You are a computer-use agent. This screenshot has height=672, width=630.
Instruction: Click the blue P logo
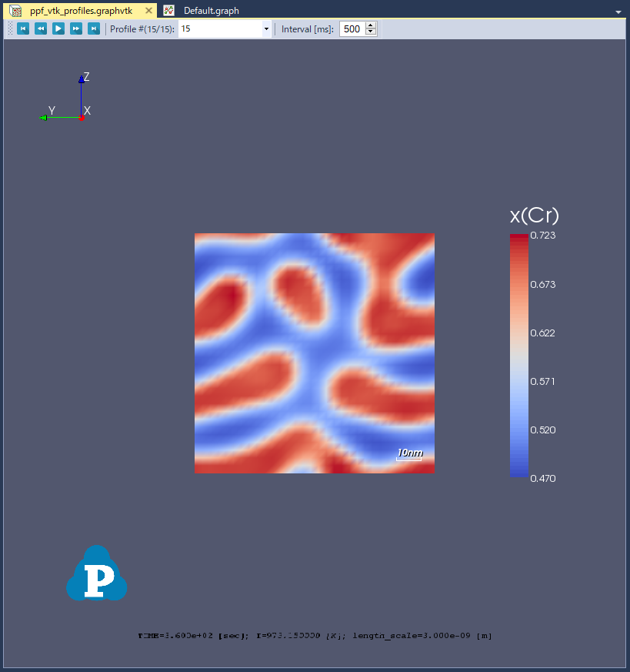point(96,573)
